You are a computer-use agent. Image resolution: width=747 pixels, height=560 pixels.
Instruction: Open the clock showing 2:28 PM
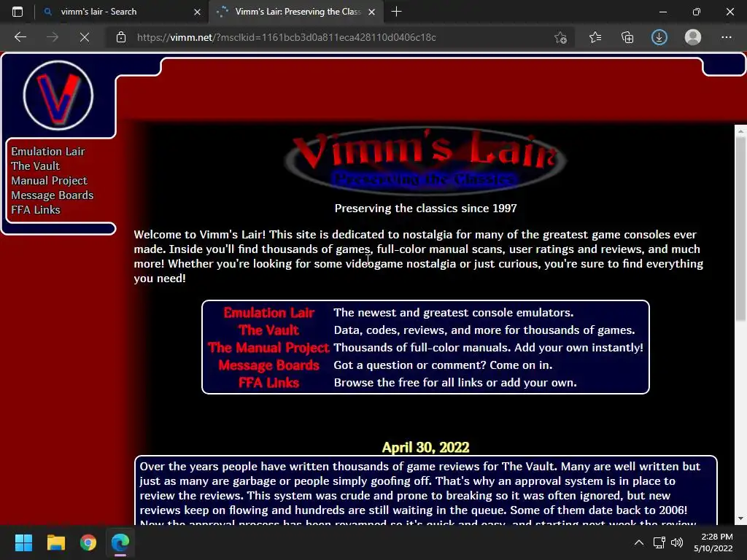pos(713,542)
